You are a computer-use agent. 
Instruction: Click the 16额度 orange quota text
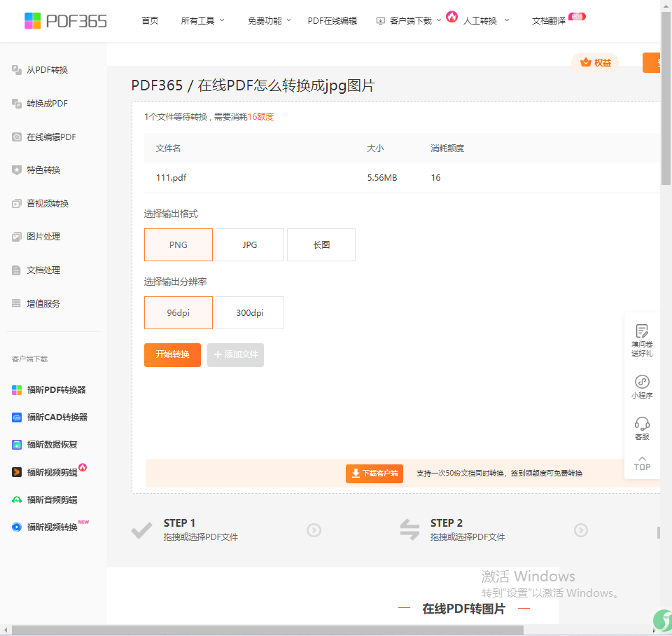point(260,117)
